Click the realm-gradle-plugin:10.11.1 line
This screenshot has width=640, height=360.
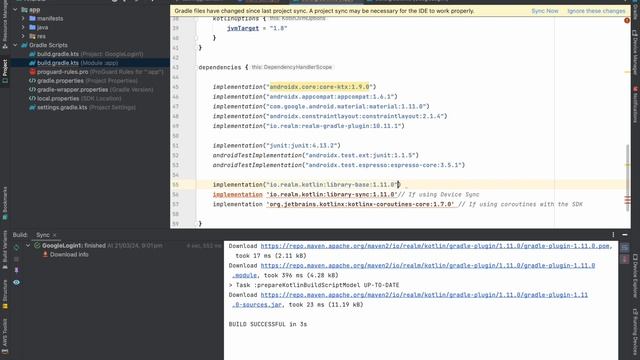click(x=309, y=126)
